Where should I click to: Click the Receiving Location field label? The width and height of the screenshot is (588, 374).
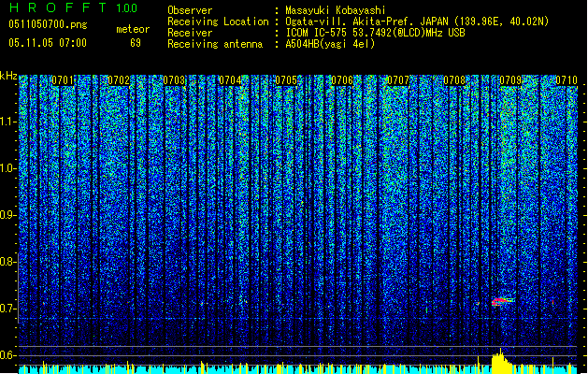pyautogui.click(x=218, y=22)
